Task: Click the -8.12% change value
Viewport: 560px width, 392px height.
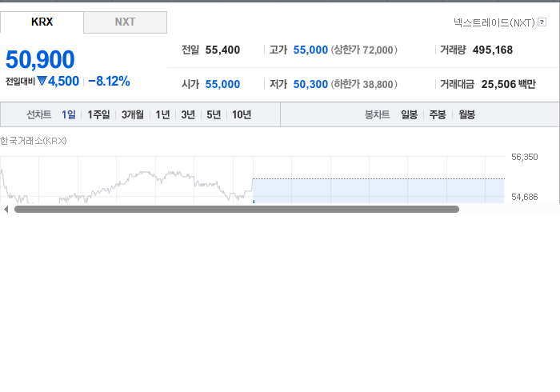Action: (x=109, y=82)
